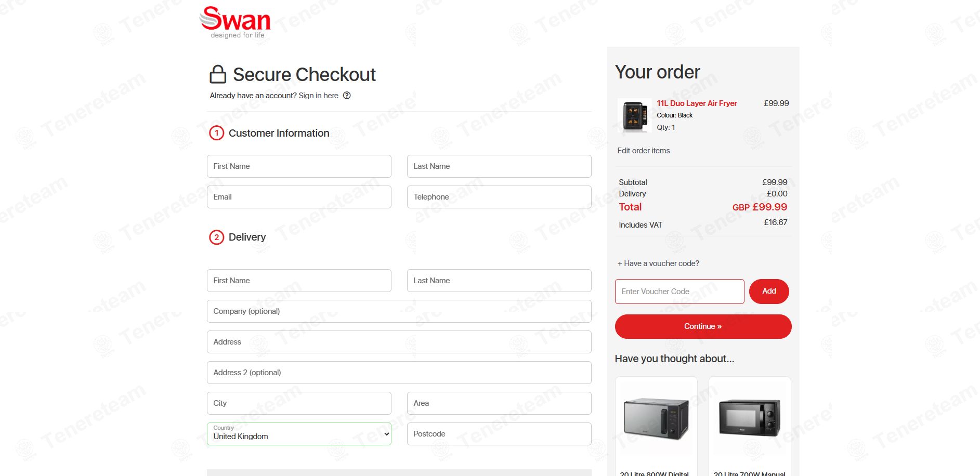This screenshot has width=980, height=476.
Task: Click Edit order items link
Action: (x=644, y=151)
